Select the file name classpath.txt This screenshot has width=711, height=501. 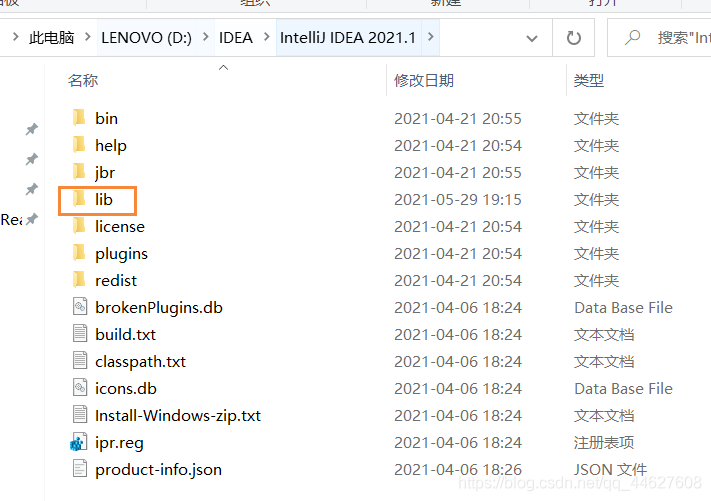pos(140,362)
